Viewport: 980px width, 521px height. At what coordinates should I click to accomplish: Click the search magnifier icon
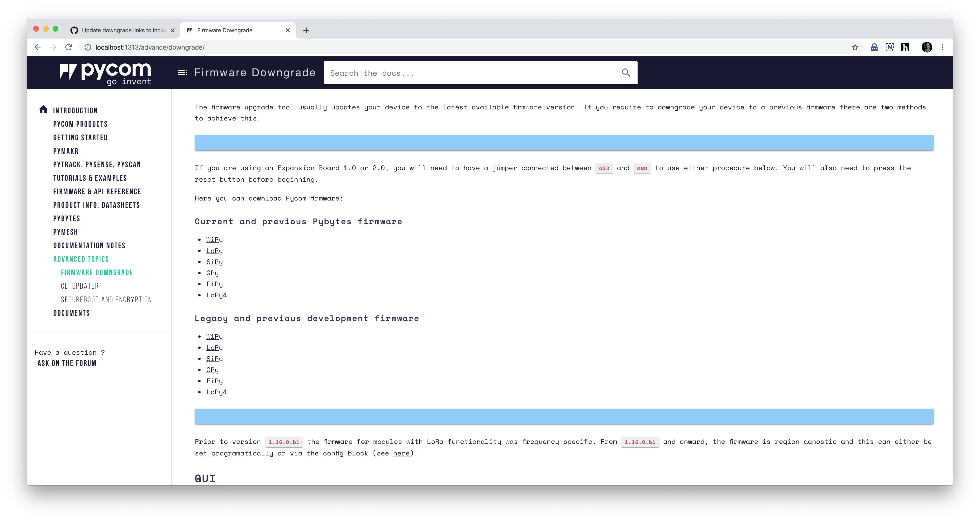pyautogui.click(x=626, y=73)
